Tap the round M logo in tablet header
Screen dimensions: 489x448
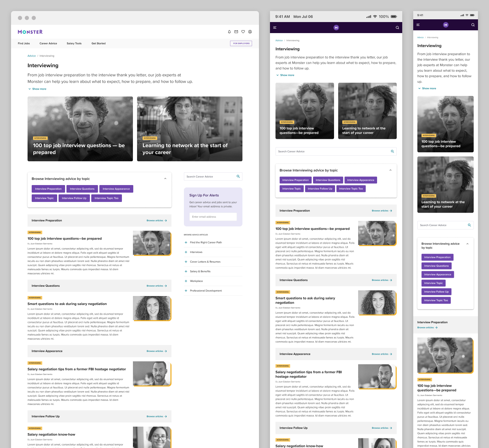(x=336, y=28)
